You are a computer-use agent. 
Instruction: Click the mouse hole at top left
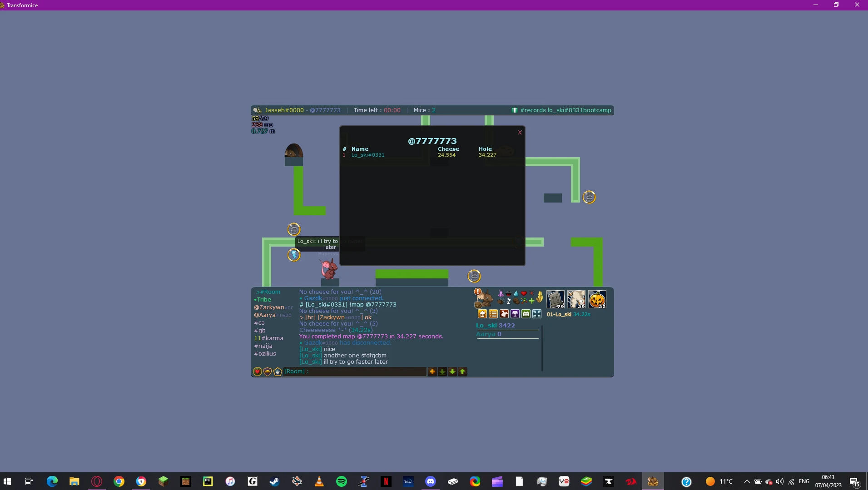click(x=293, y=150)
